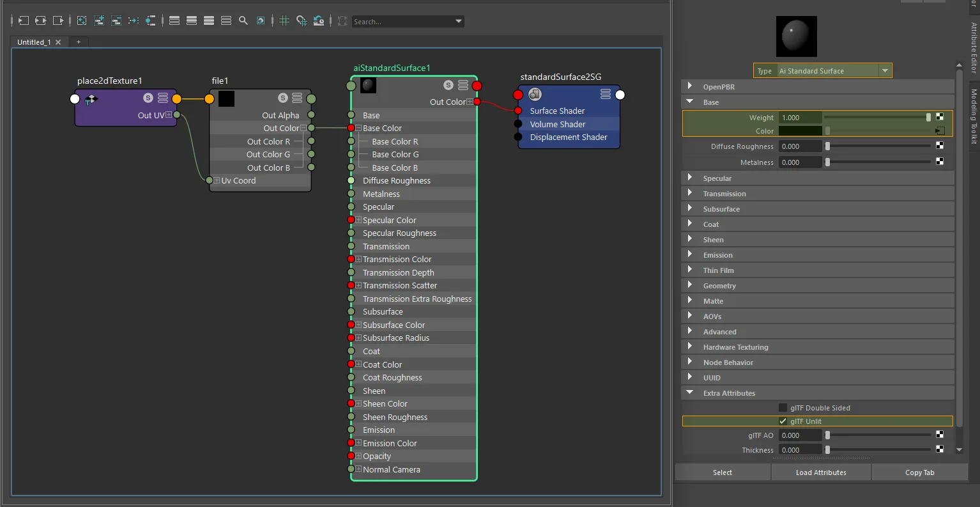Image resolution: width=980 pixels, height=507 pixels.
Task: Open the Attribute Editor side tab
Action: pyautogui.click(x=974, y=47)
